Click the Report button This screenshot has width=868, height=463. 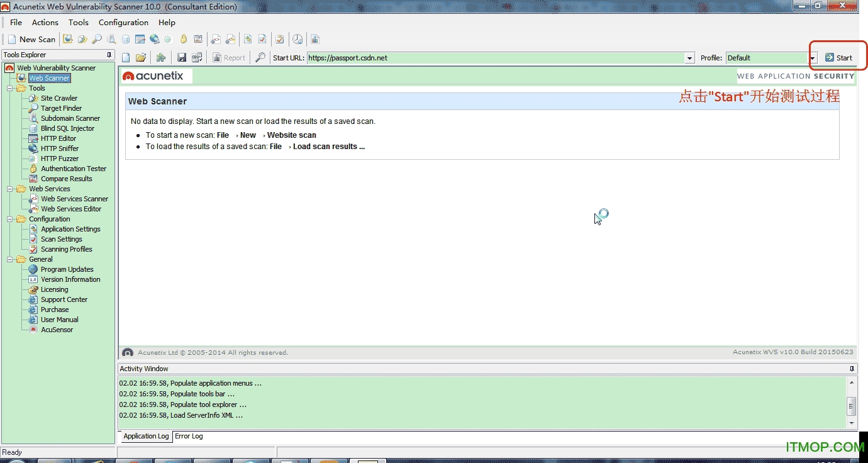(x=229, y=57)
